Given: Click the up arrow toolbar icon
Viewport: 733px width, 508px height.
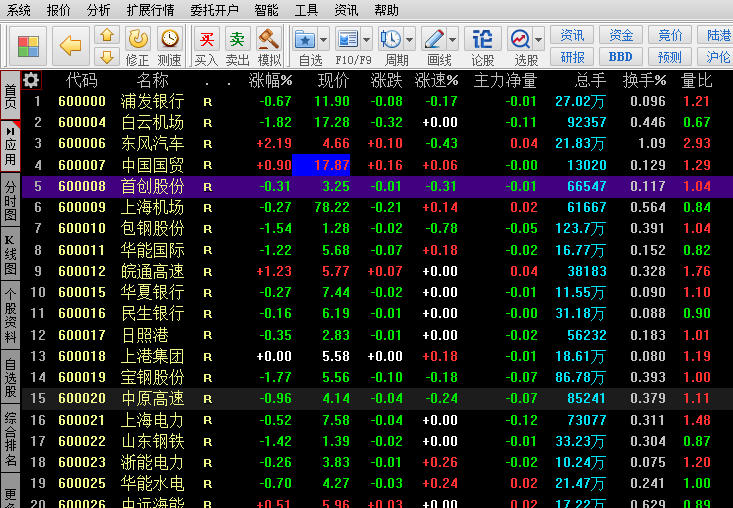Looking at the screenshot, I should (x=107, y=35).
